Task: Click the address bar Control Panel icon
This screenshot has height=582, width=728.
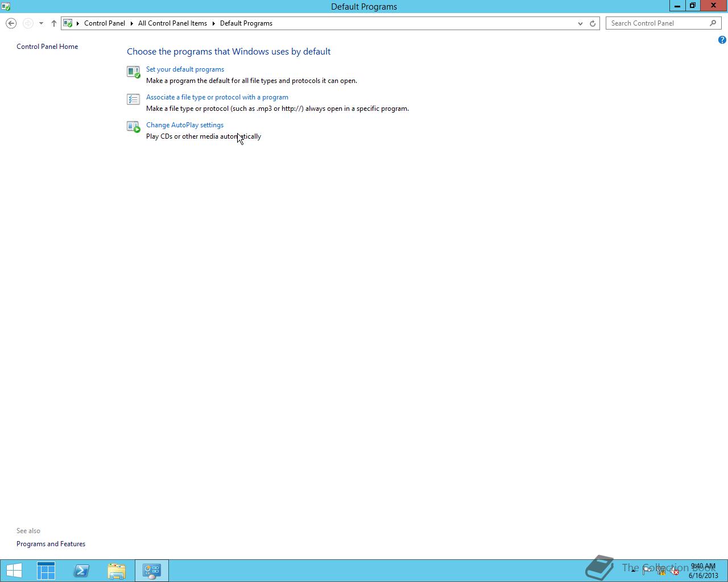Action: point(68,23)
